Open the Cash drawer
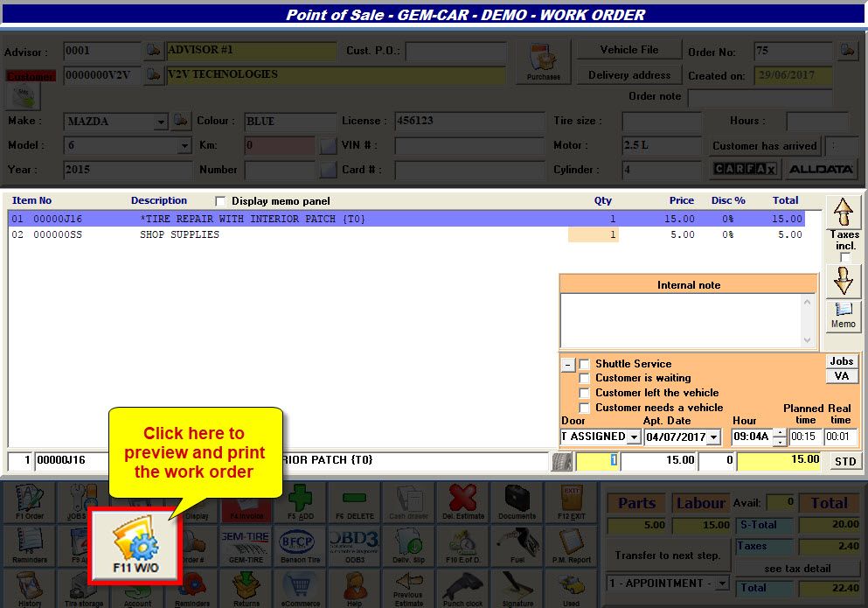This screenshot has height=608, width=868. pos(408,502)
